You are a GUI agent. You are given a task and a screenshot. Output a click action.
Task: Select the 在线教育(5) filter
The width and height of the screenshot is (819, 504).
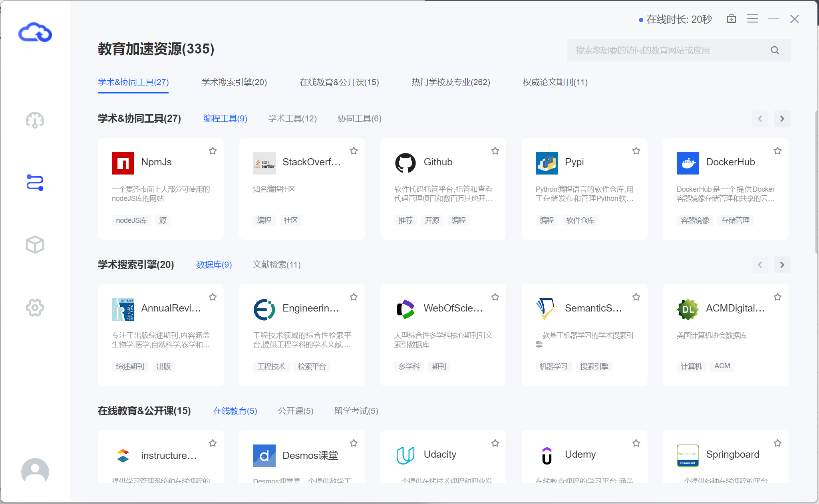point(235,411)
